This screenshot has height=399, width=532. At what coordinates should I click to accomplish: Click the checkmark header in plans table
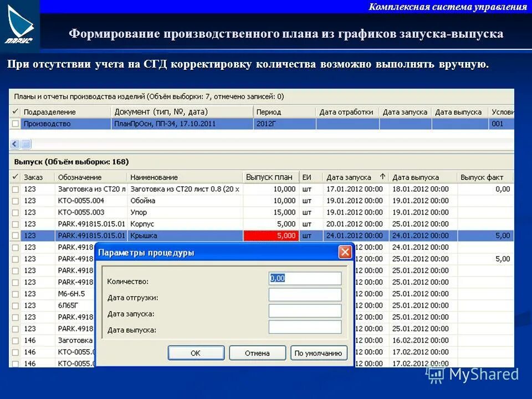14,111
